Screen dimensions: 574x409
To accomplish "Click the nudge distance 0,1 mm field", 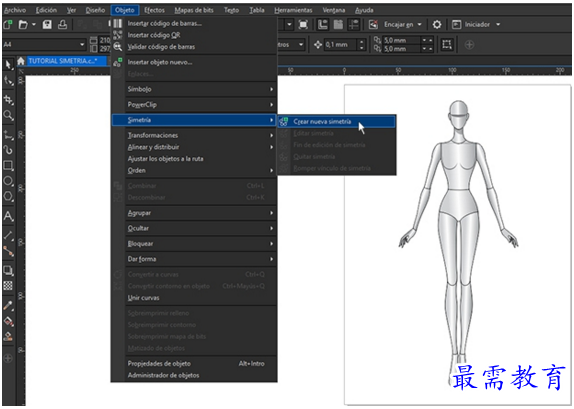I will [341, 45].
